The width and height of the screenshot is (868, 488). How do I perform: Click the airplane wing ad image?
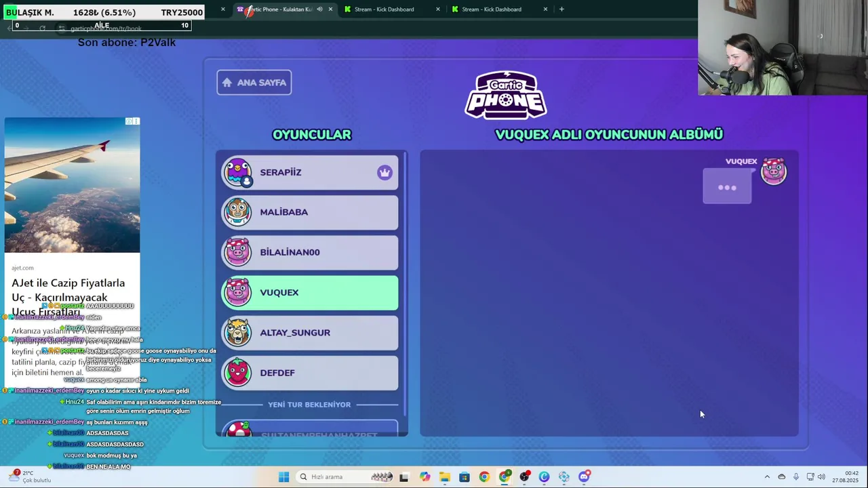tap(72, 185)
